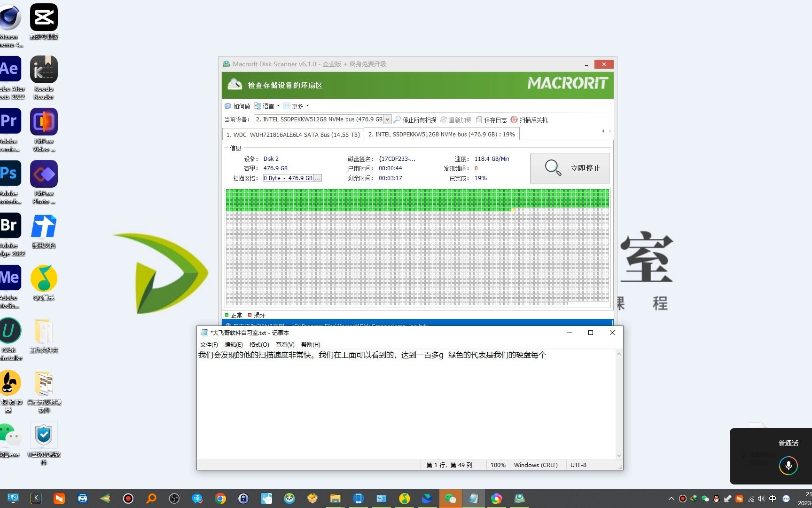Image resolution: width=812 pixels, height=508 pixels.
Task: Click Notepad scrollbar down arrow
Action: (x=619, y=455)
